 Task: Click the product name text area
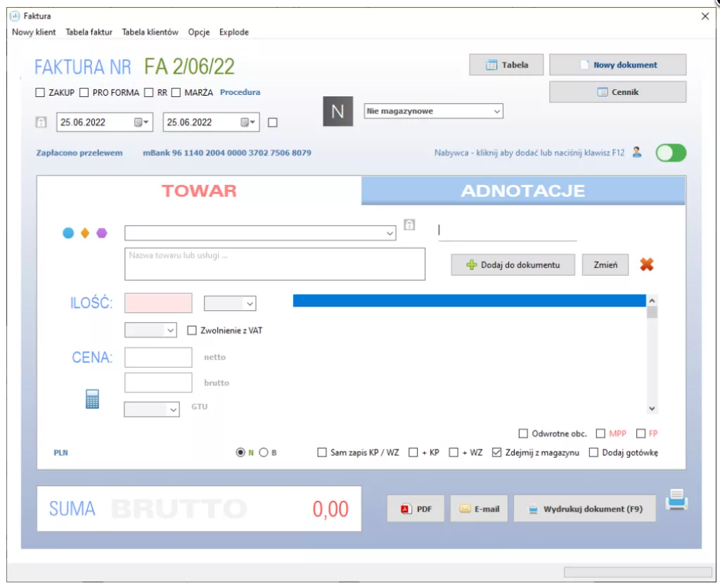click(x=275, y=264)
